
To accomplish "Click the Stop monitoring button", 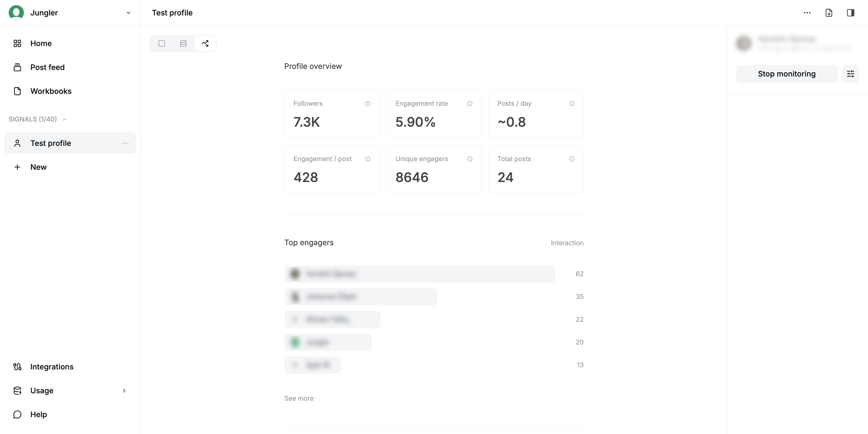I will tap(786, 74).
